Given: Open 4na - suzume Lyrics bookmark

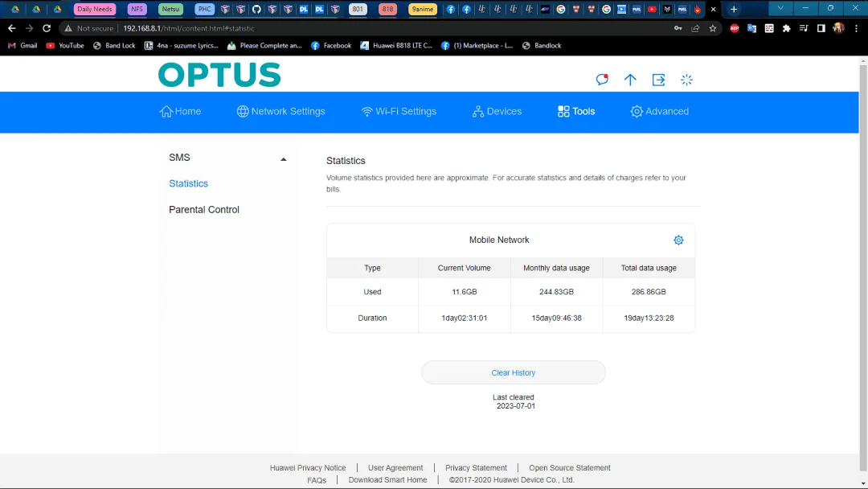Looking at the screenshot, I should point(182,45).
